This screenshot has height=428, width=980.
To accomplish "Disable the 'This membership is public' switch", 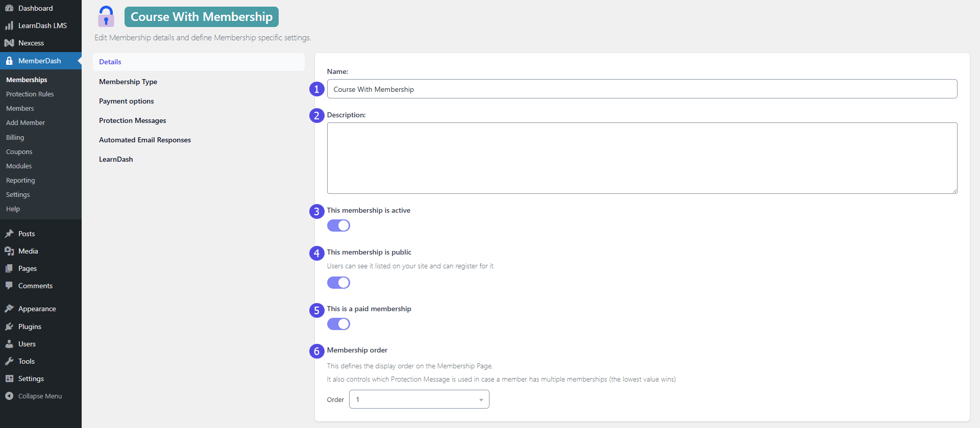I will point(338,283).
